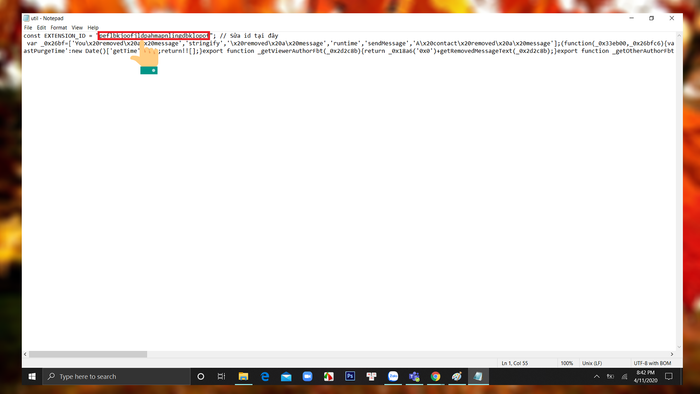The image size is (700, 394).
Task: Open the network icon in the system tray
Action: tap(624, 377)
